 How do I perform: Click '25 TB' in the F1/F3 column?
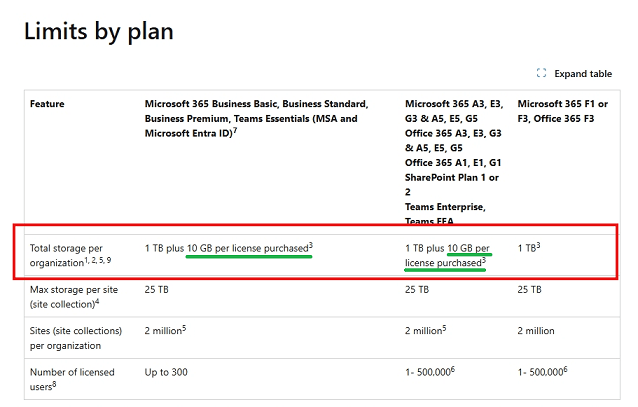tap(529, 289)
